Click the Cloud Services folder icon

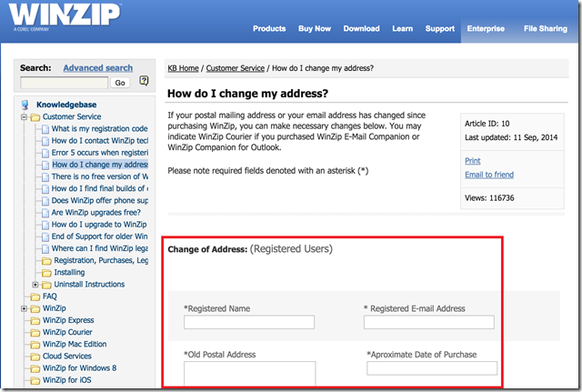35,357
